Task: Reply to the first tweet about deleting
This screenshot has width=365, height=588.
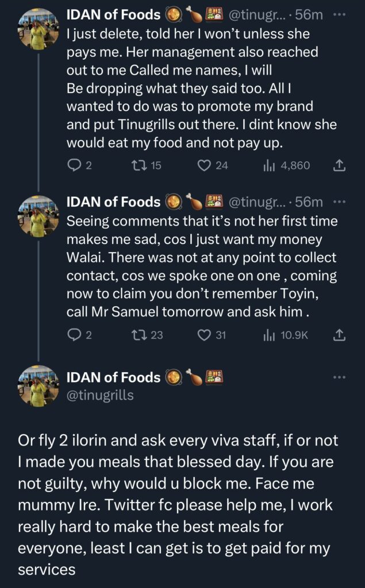Action: click(74, 165)
